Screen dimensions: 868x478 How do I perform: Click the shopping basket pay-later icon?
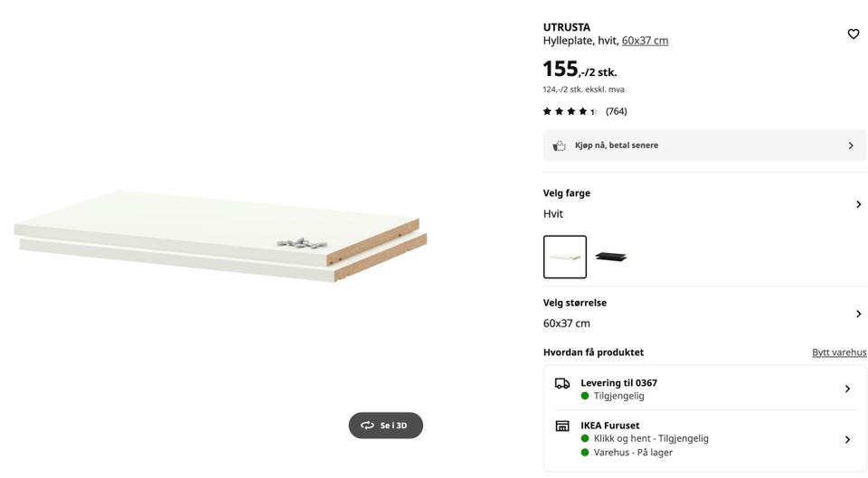pos(560,145)
